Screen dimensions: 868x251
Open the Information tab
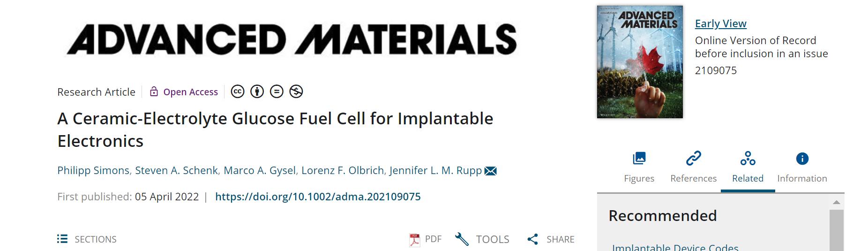click(802, 167)
